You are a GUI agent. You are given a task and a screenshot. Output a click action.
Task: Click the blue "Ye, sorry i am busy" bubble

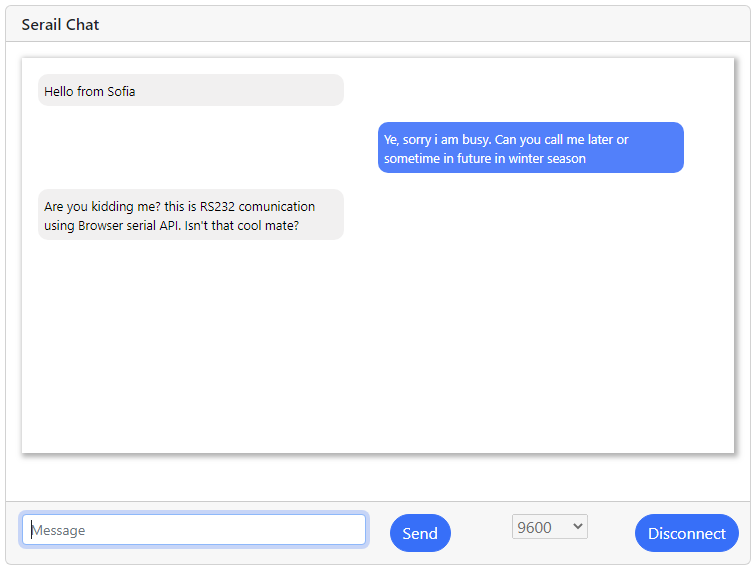[x=530, y=148]
